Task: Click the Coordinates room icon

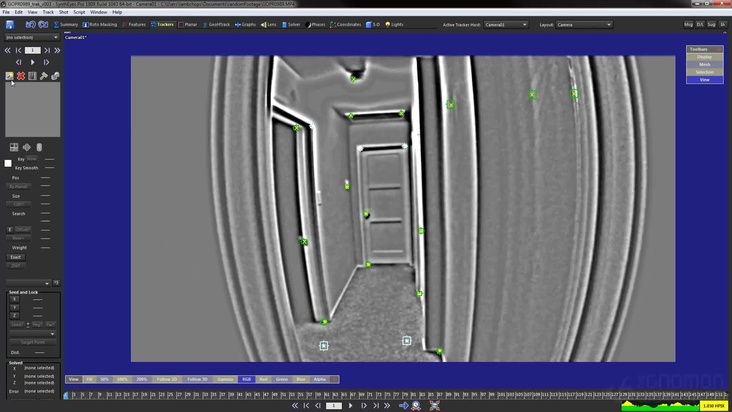Action: 346,24
